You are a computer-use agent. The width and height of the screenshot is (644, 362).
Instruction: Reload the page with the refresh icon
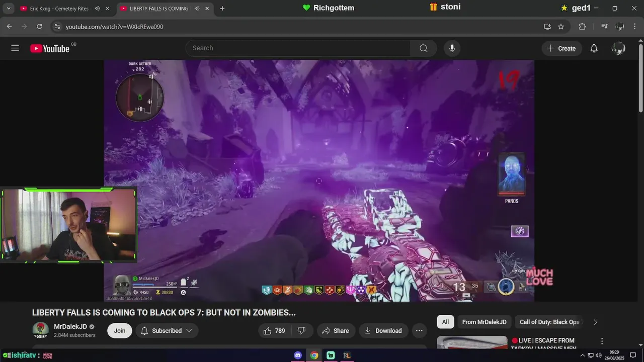(39, 27)
